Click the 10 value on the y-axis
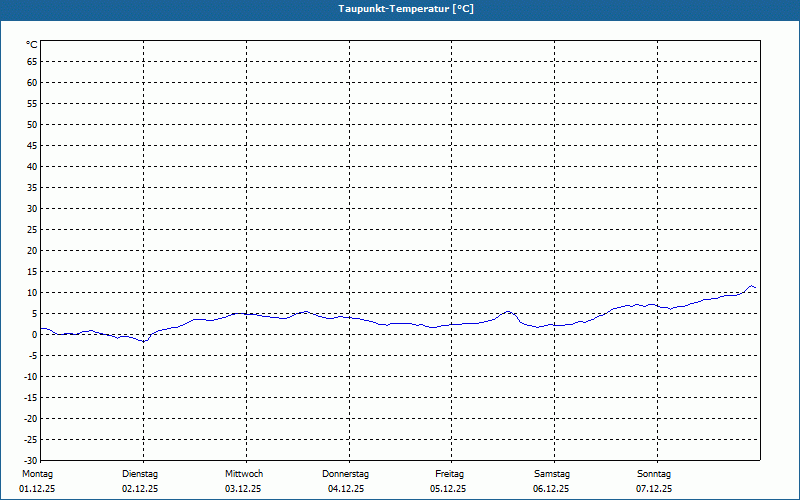This screenshot has height=500, width=800. [x=32, y=293]
